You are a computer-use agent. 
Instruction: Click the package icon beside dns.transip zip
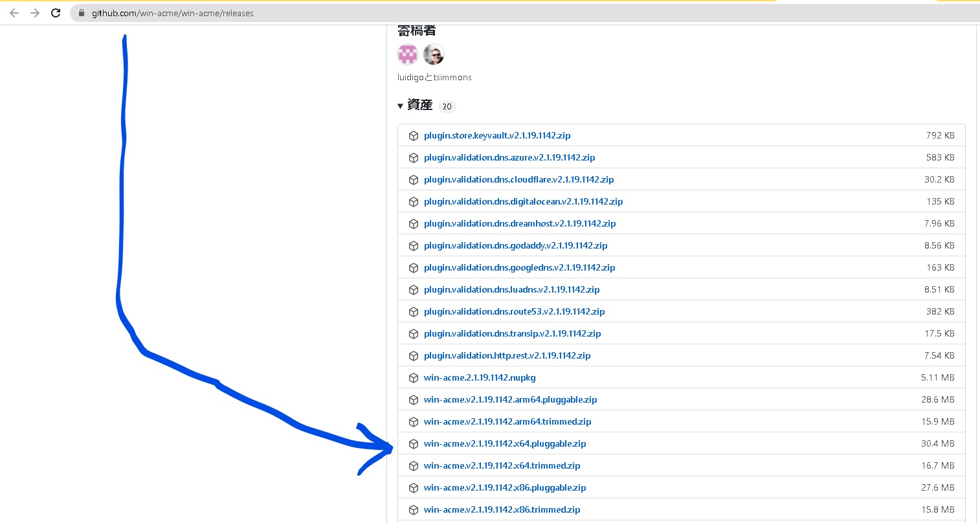[414, 334]
